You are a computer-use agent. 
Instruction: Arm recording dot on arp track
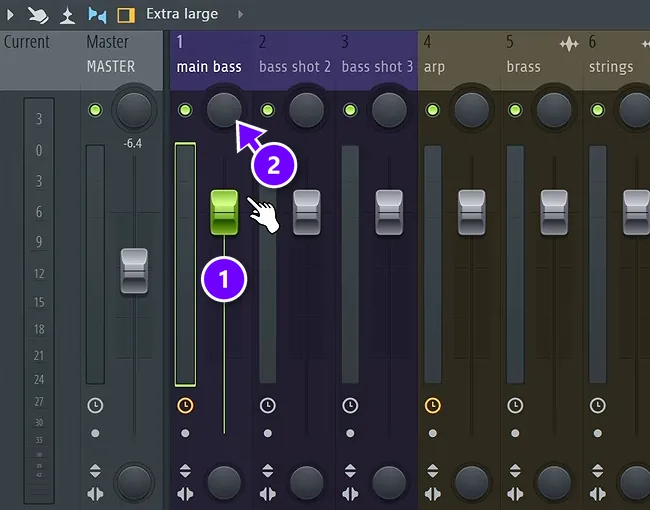click(432, 433)
